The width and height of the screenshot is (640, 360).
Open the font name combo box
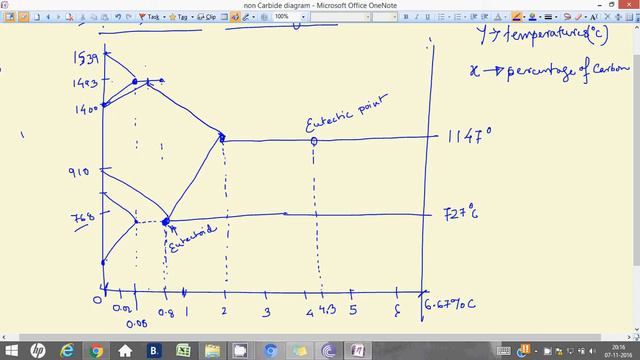click(x=340, y=17)
